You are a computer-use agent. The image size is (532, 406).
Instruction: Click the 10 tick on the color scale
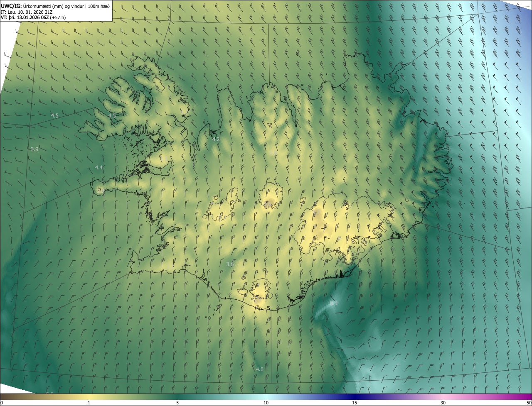pyautogui.click(x=266, y=403)
